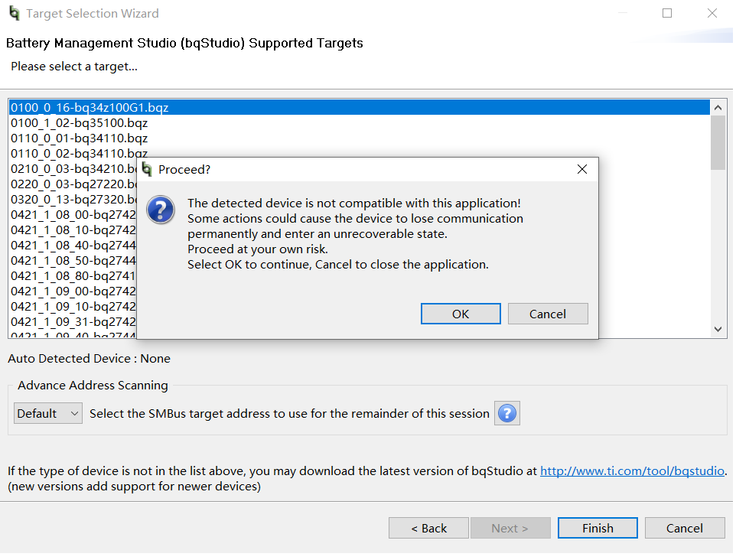Select 0100_0_16-bq34z100G1.bqz target
The image size is (736, 560).
[359, 108]
